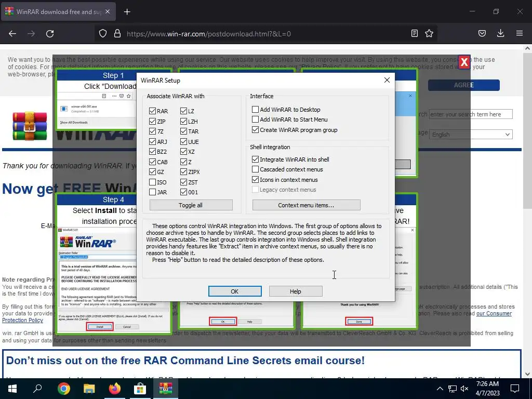Toggle reader view in the address bar
The image size is (532, 399).
[x=414, y=34]
